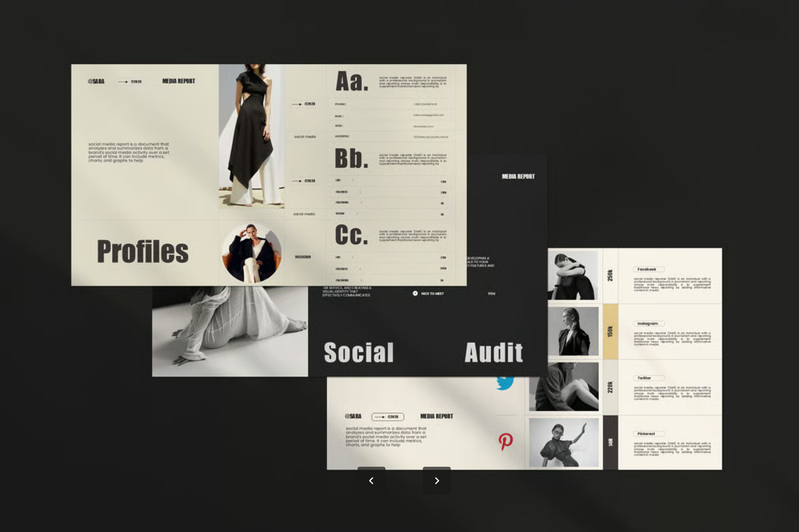
Task: Click 'YOU' text on the dark slide
Action: [492, 294]
